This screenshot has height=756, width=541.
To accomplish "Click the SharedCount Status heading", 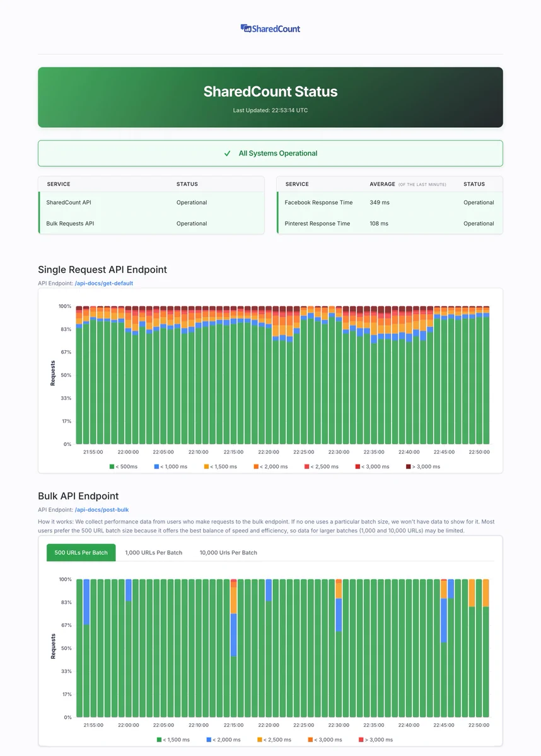I will tap(270, 91).
